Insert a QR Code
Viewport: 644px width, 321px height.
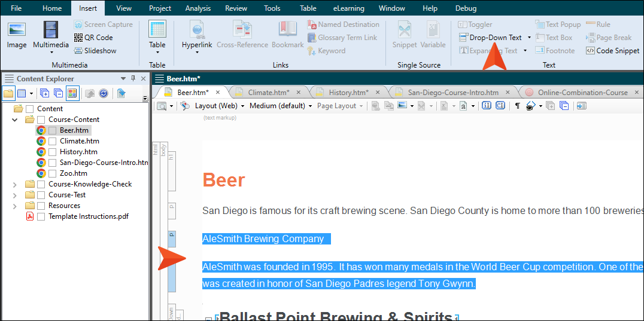point(93,37)
